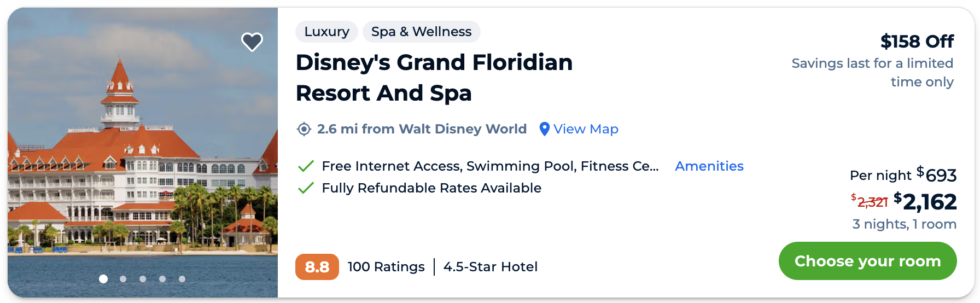Viewport: 980px width, 303px height.
Task: Open the View Map link
Action: [586, 129]
